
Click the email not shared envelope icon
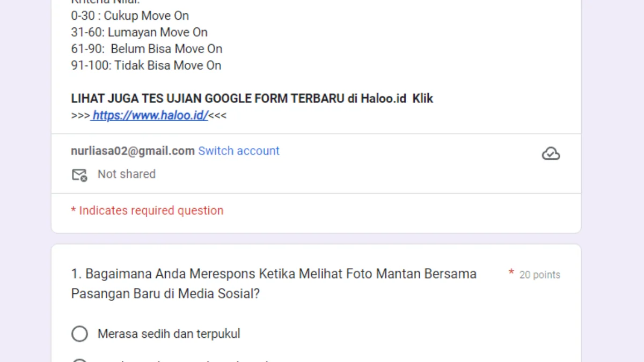coord(79,175)
